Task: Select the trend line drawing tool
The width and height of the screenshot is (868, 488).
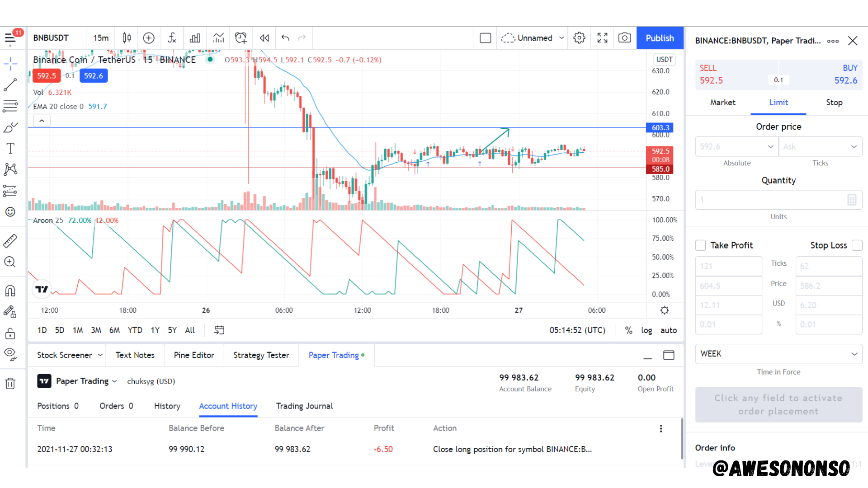Action: point(10,84)
